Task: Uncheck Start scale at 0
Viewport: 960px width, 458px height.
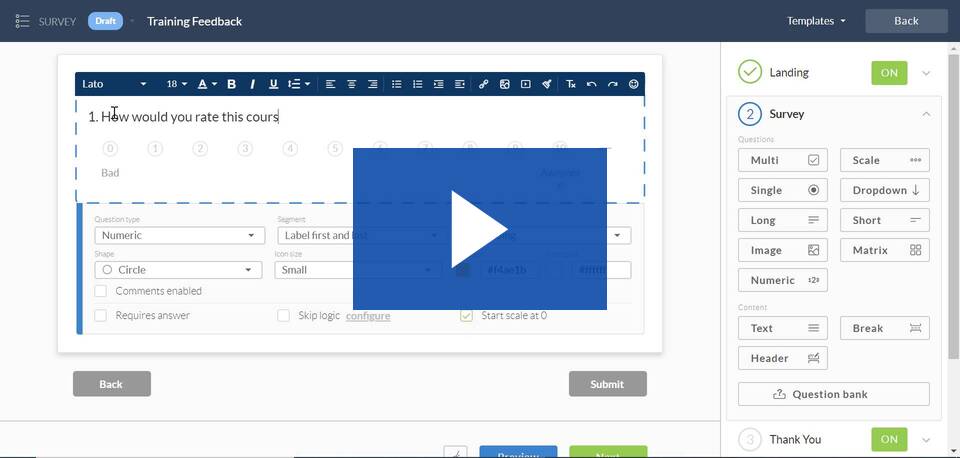Action: pyautogui.click(x=467, y=315)
